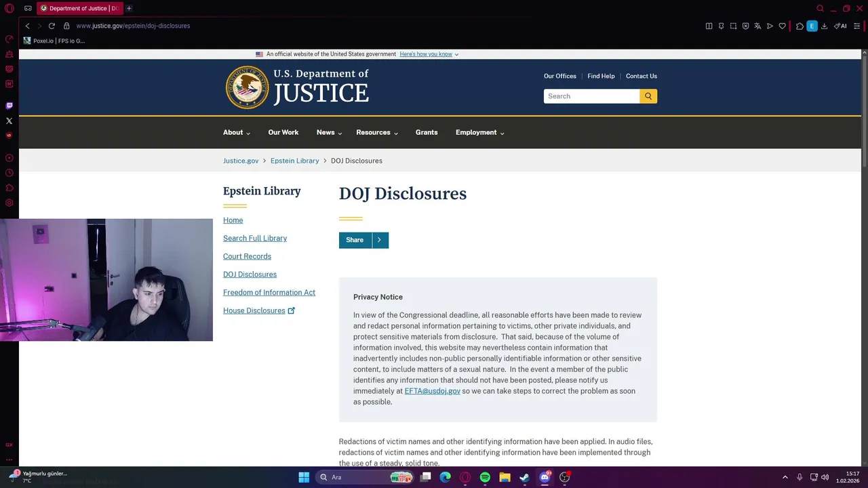
Task: Open the send-arrow player icon in toolbar
Action: pos(770,26)
